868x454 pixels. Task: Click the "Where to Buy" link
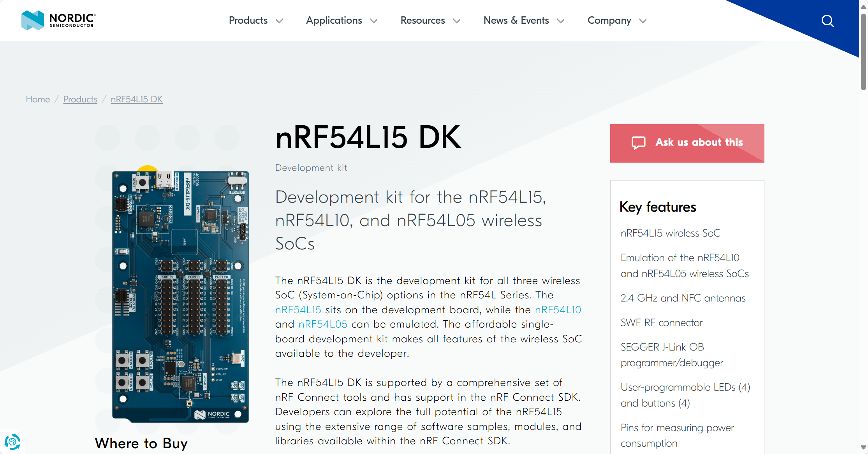click(141, 443)
